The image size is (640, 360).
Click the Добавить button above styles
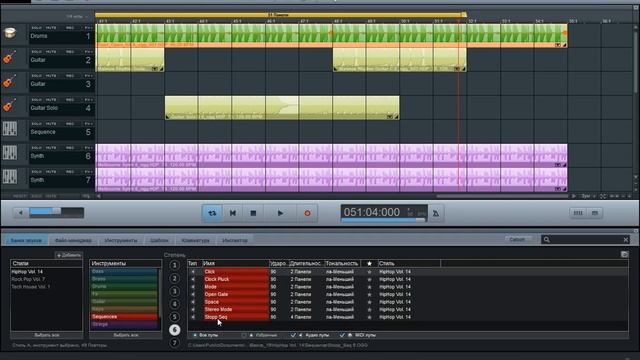click(x=69, y=255)
